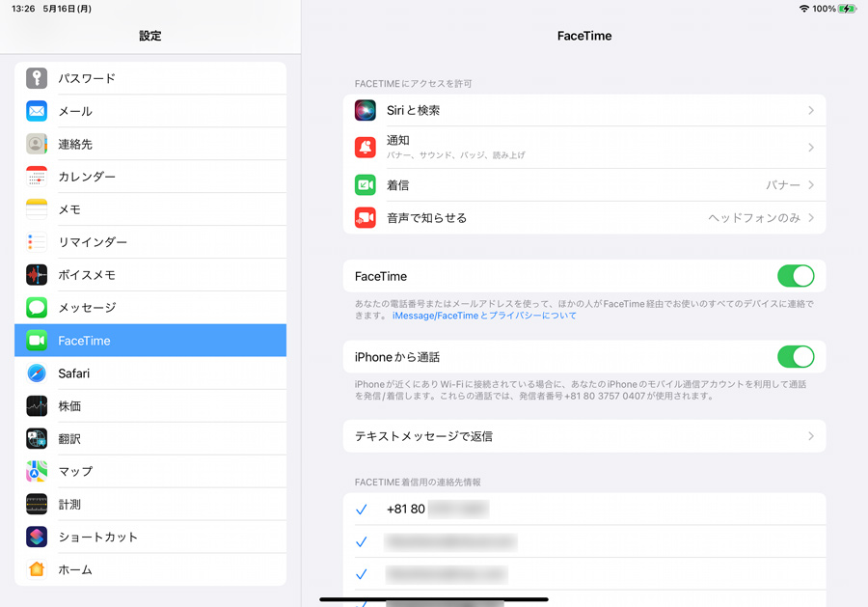Tap the メール envelope icon
Screen dimensions: 868x607
(x=37, y=111)
